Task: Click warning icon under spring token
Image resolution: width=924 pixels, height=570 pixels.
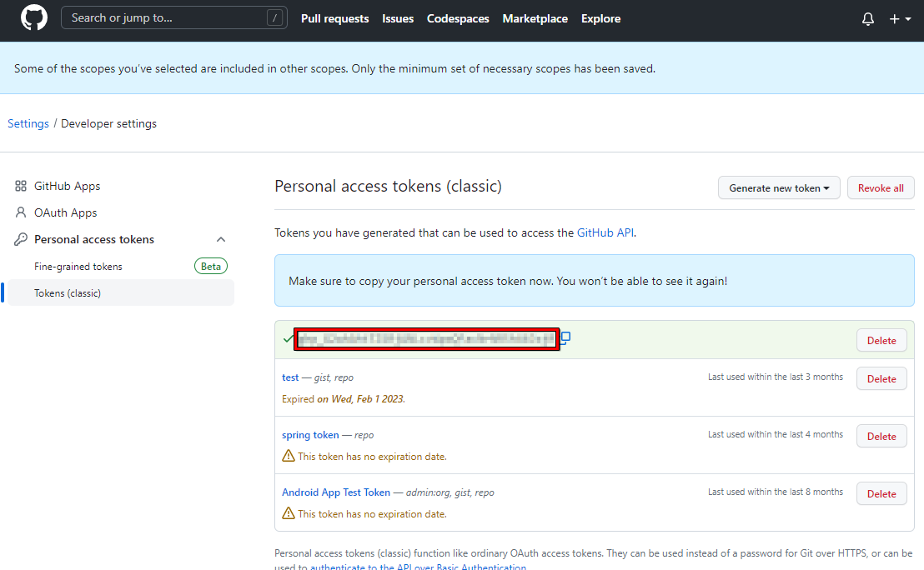Action: tap(289, 456)
